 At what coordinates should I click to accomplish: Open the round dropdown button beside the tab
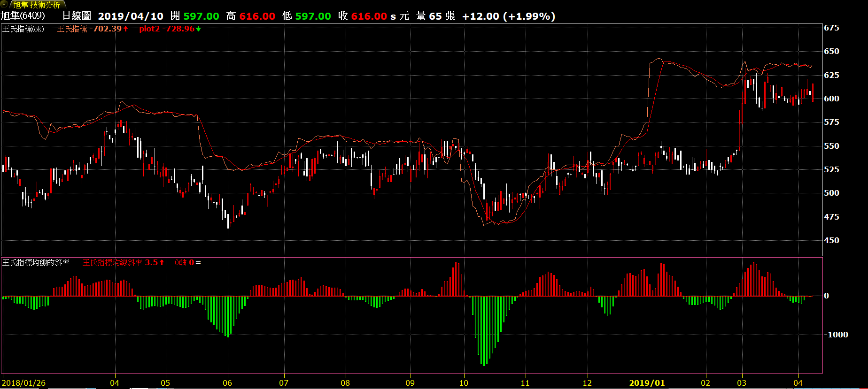[4, 4]
